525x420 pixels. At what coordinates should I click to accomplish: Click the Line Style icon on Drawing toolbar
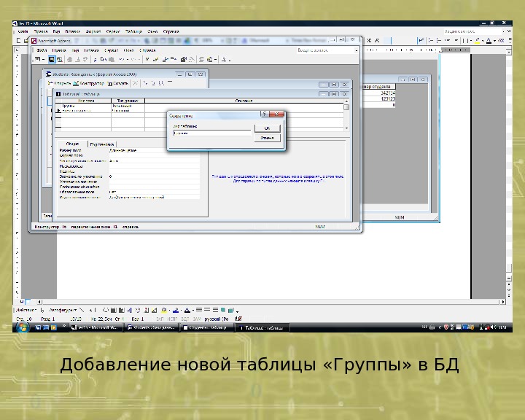[x=199, y=310]
